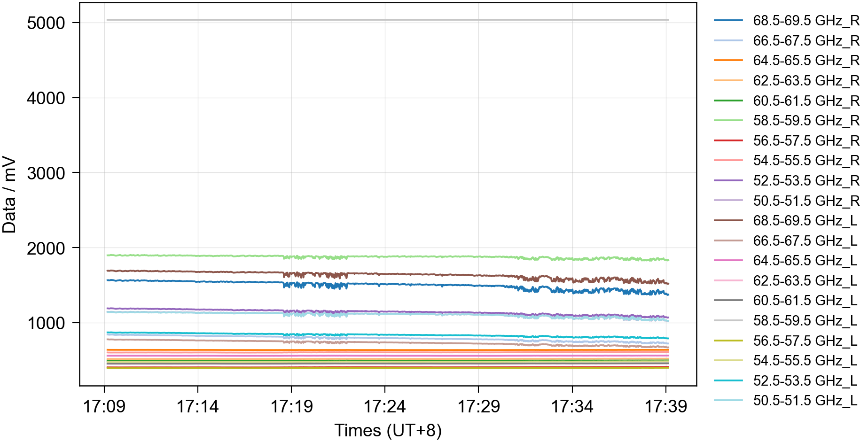Click the Data / mV y-axis title
868x442 pixels.
coord(9,195)
